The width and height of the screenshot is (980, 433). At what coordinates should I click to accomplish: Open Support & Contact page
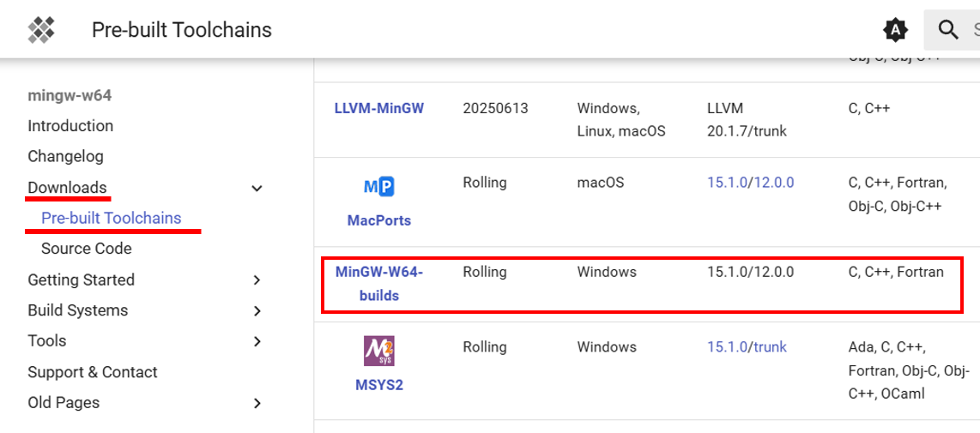tap(93, 372)
